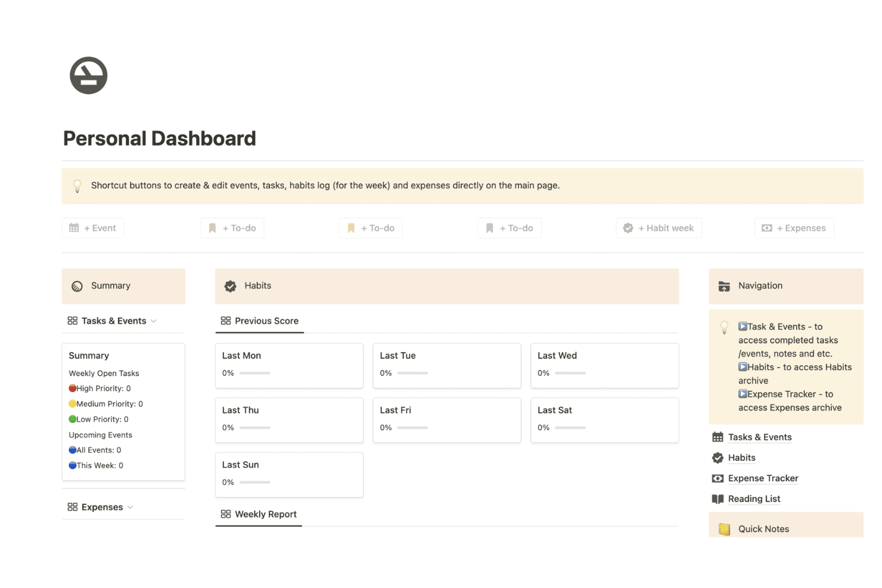Viewport: 882px width, 588px height.
Task: Click the calendar icon on Event button
Action: point(74,228)
